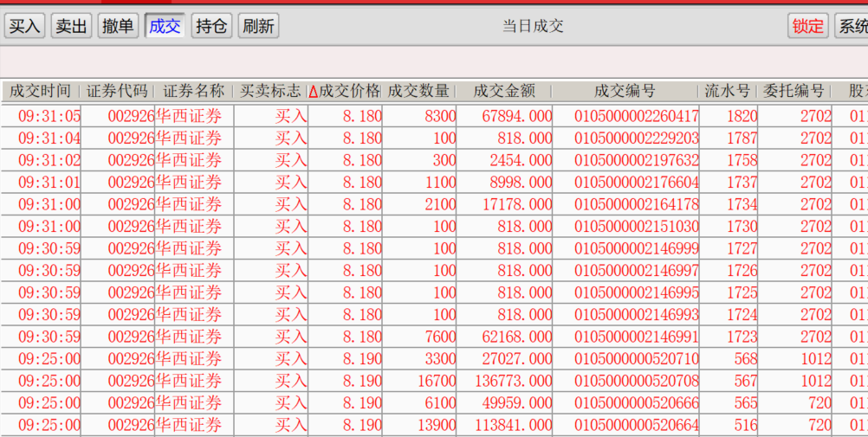This screenshot has height=437, width=868.
Task: Click quantity cell 1100
Action: (x=441, y=183)
